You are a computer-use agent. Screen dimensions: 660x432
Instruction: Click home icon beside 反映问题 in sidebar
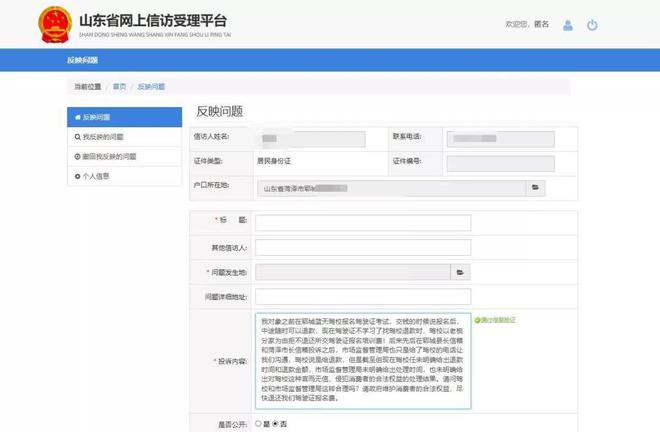tap(78, 117)
